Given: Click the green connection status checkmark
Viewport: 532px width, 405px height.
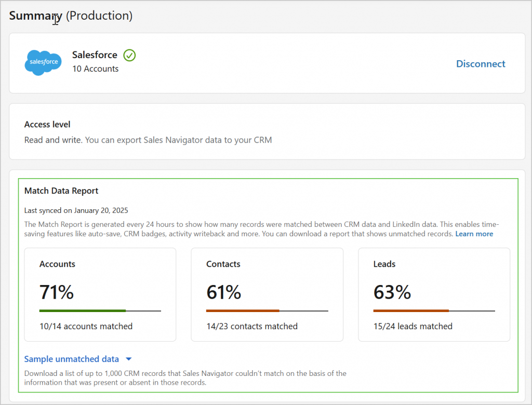Looking at the screenshot, I should click(129, 55).
